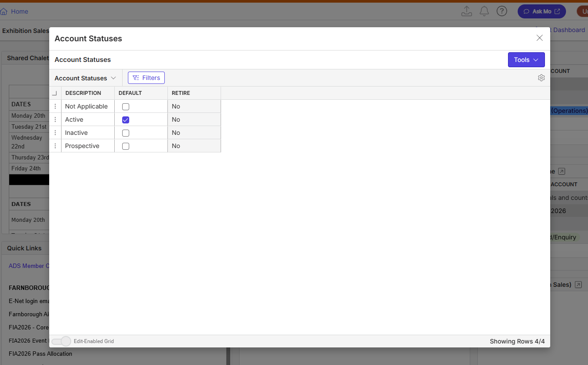Select the Prospective description cell
Viewport: 588px width, 365px height.
[x=88, y=146]
